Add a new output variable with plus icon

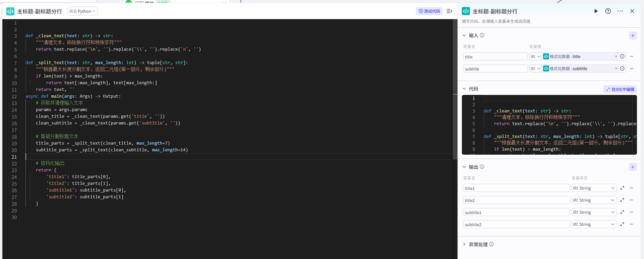632,167
